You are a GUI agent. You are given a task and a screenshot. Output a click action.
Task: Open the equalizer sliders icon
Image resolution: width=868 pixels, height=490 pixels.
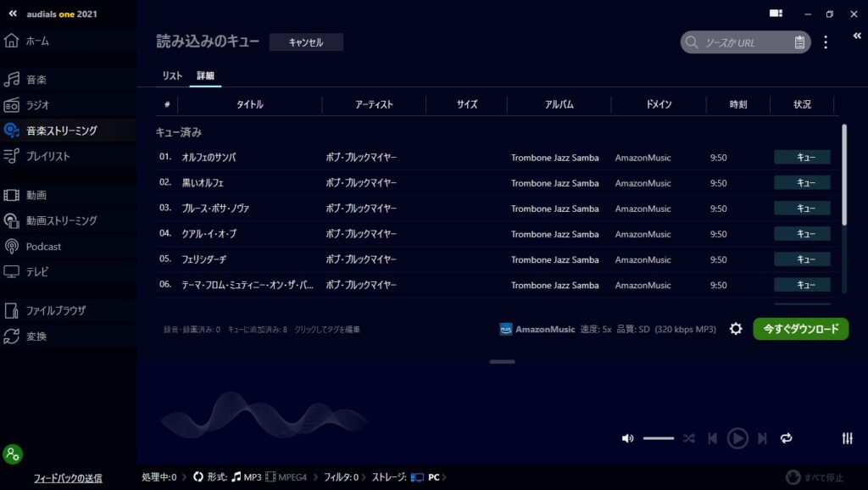pos(847,438)
